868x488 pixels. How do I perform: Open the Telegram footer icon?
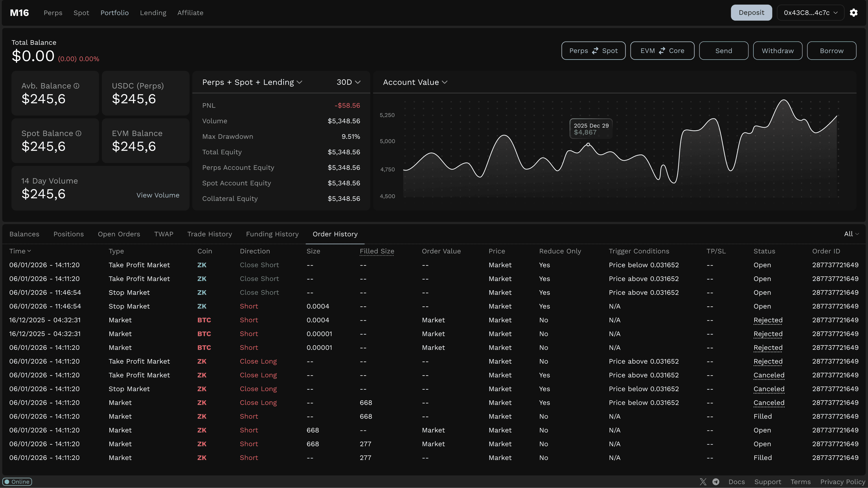(x=716, y=482)
